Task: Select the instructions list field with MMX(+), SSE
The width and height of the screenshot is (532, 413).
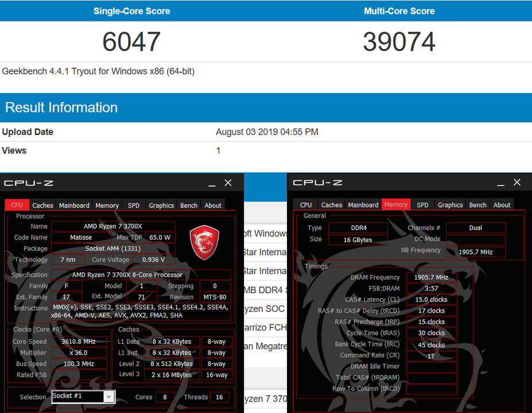Action: point(141,311)
